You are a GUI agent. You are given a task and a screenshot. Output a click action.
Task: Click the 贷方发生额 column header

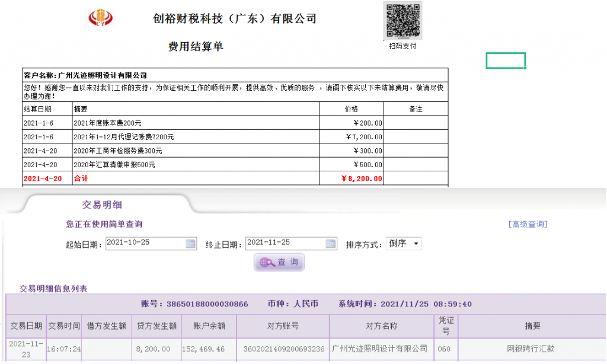point(156,326)
